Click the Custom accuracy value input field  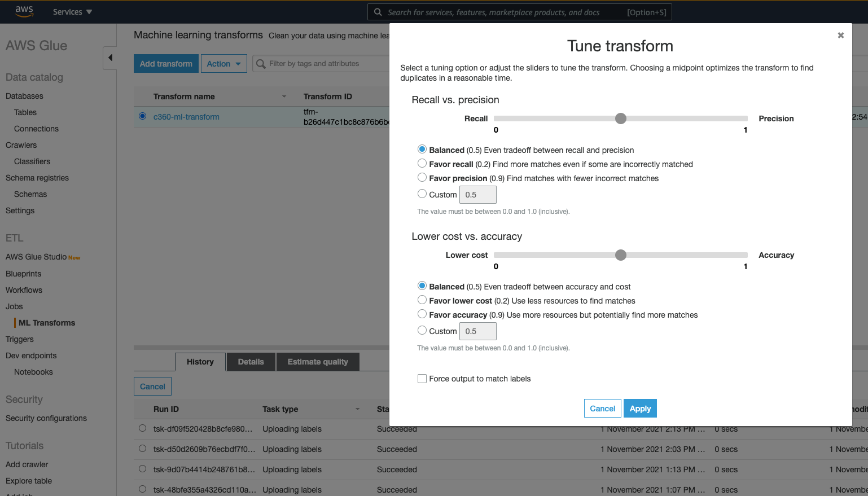(x=477, y=331)
